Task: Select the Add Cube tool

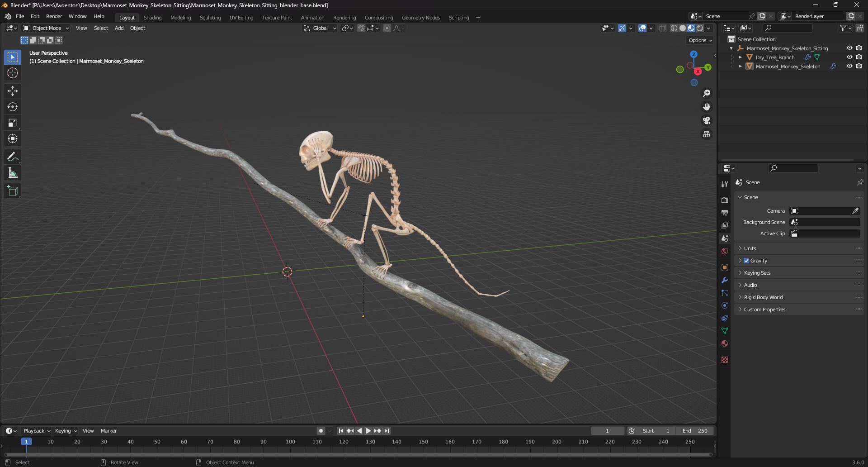Action: pos(13,191)
